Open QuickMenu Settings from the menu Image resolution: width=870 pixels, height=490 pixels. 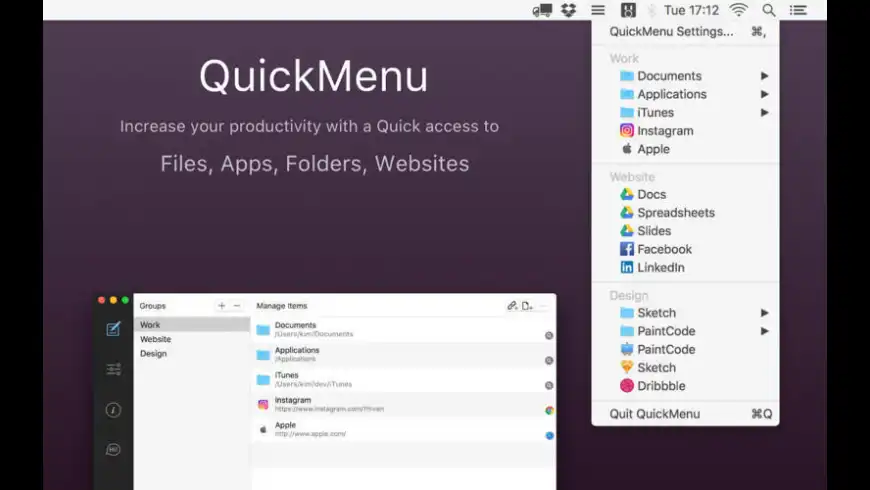click(x=685, y=32)
